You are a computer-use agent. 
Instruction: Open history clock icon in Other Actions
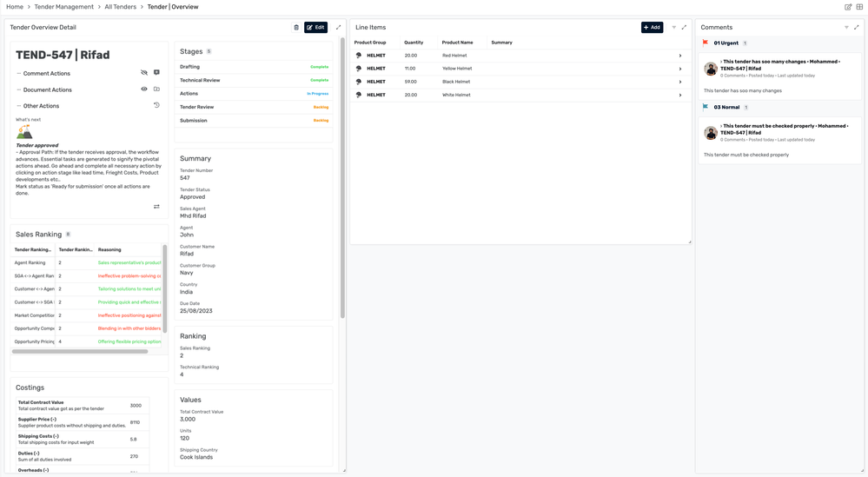[156, 105]
